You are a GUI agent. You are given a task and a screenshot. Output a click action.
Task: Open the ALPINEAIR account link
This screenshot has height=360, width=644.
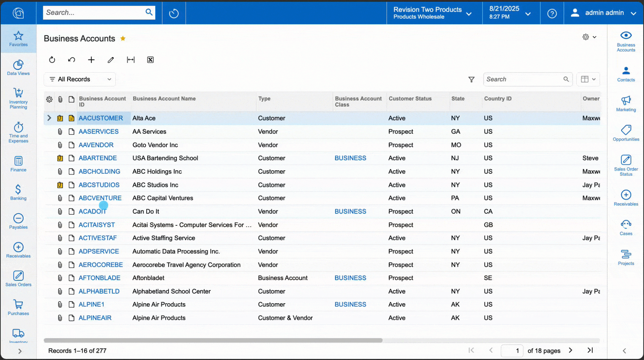[95, 318]
